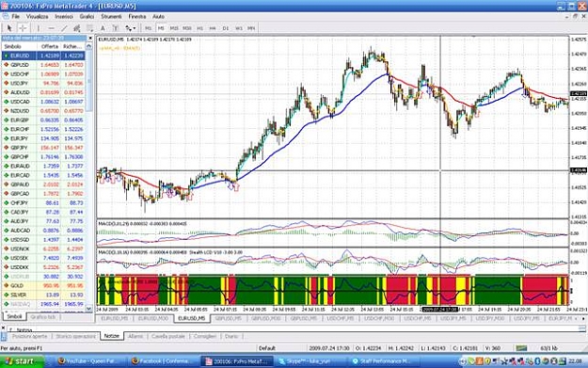This screenshot has width=588, height=368.
Task: Activate the Crosshair tool
Action: [x=23, y=28]
